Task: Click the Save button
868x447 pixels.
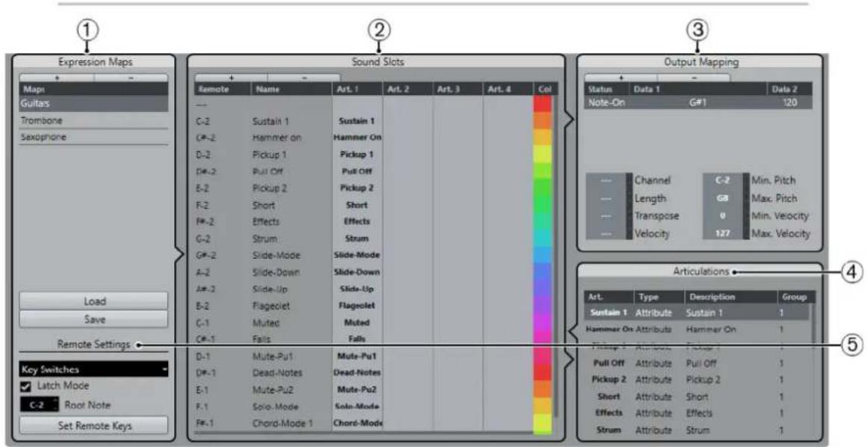Action: click(x=93, y=320)
